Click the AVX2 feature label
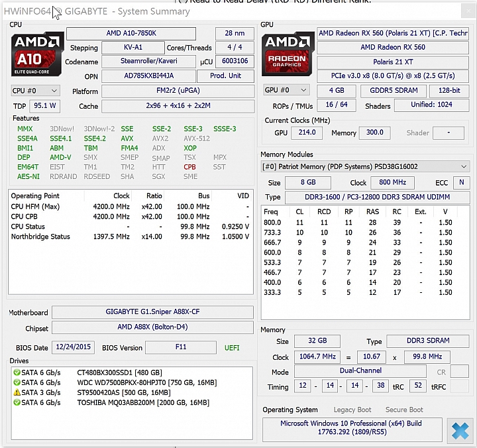 pos(160,139)
